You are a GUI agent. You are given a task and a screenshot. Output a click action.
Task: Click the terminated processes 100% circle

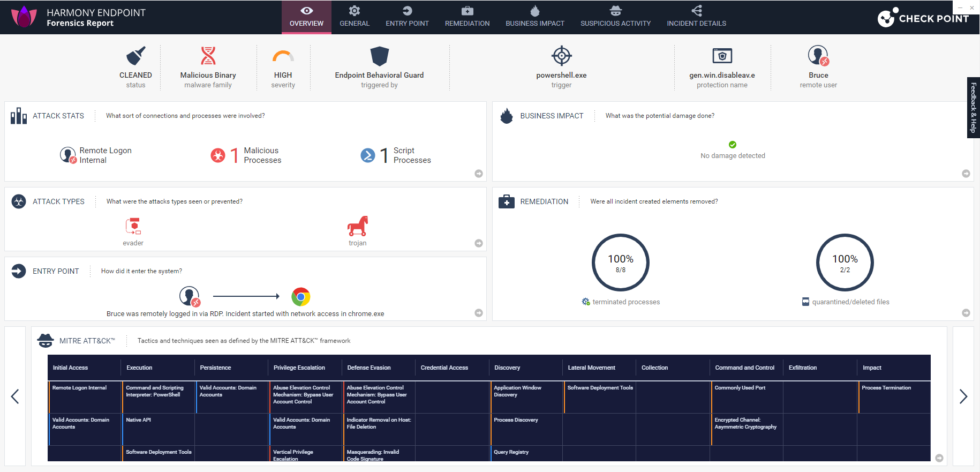(621, 263)
